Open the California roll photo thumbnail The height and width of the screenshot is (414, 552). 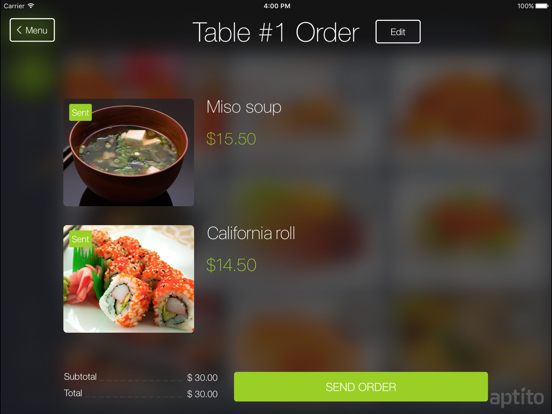[128, 279]
